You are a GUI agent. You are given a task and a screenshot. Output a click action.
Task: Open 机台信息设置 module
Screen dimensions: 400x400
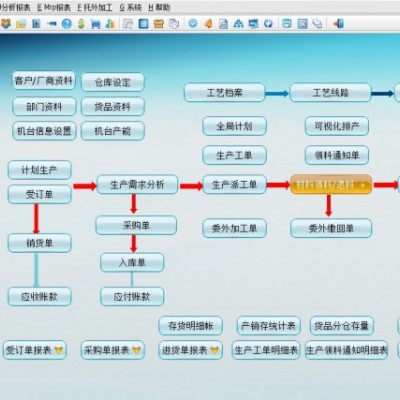44,131
